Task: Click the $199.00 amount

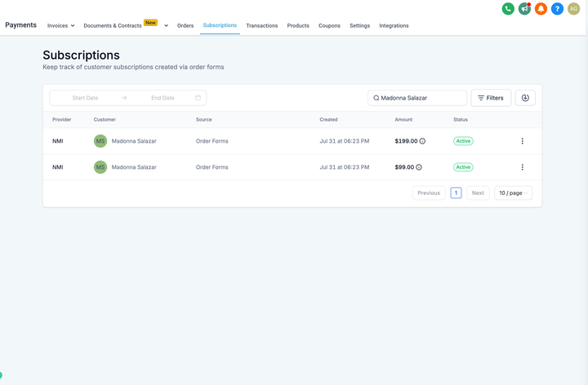Action: (406, 141)
